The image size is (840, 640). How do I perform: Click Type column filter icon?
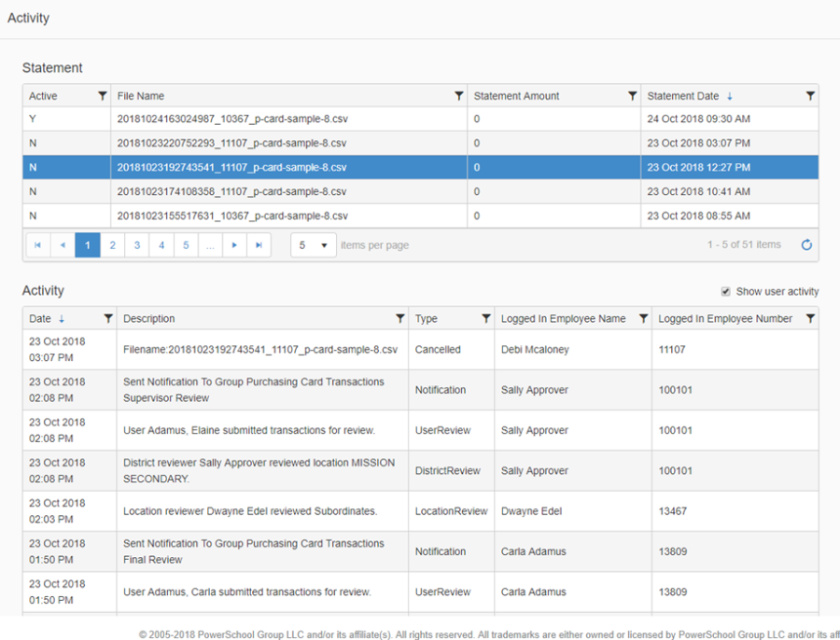coord(485,319)
